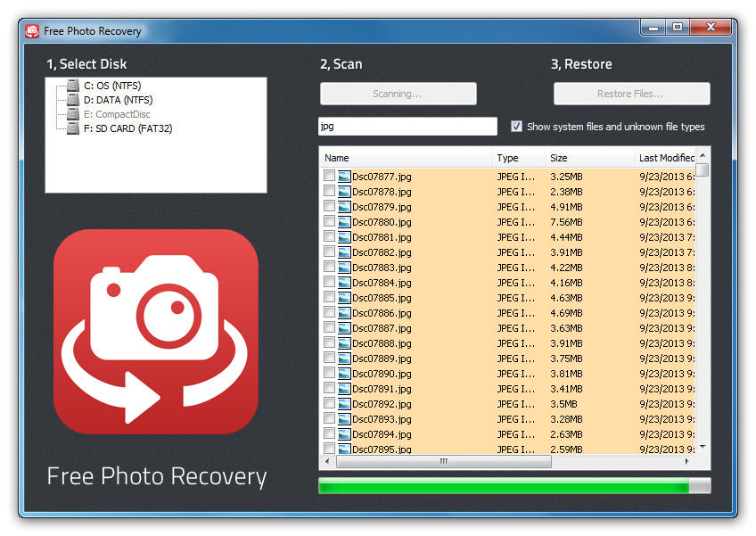Sort by Last Modified column header
Screen dimensions: 756x536
coord(665,158)
